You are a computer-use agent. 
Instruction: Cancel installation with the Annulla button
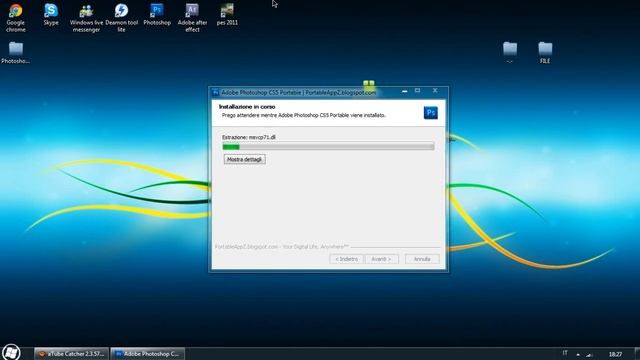[422, 259]
